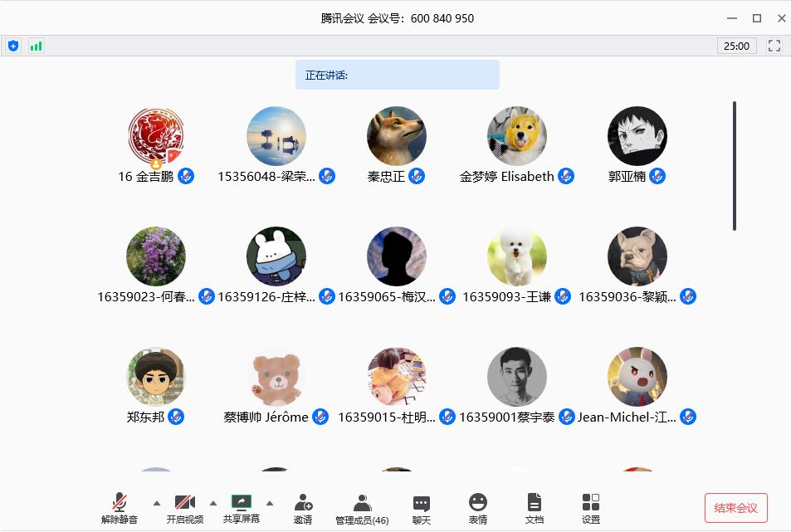Expand audio options arrow beside 解除静音
Viewport: 791px width, 532px height.
pyautogui.click(x=157, y=503)
